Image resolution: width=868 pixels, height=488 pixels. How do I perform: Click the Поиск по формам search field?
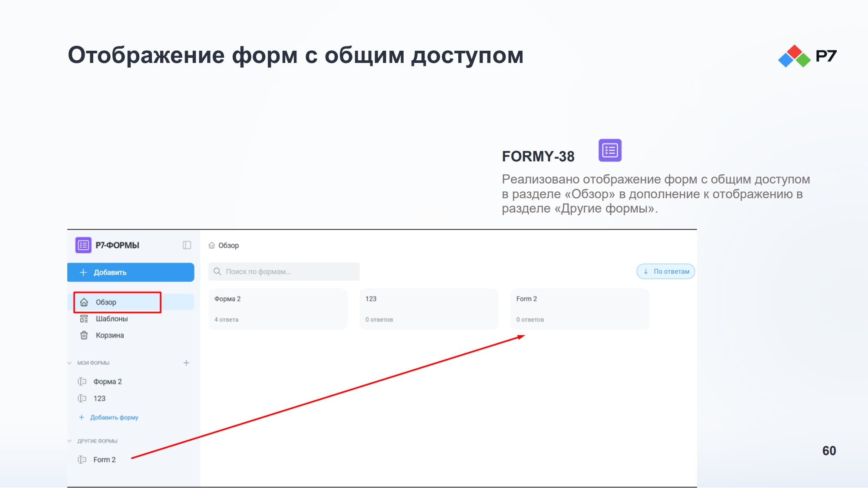(284, 272)
